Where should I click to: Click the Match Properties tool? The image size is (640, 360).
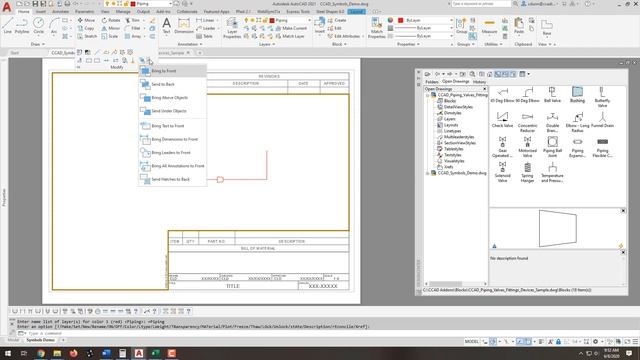376,28
